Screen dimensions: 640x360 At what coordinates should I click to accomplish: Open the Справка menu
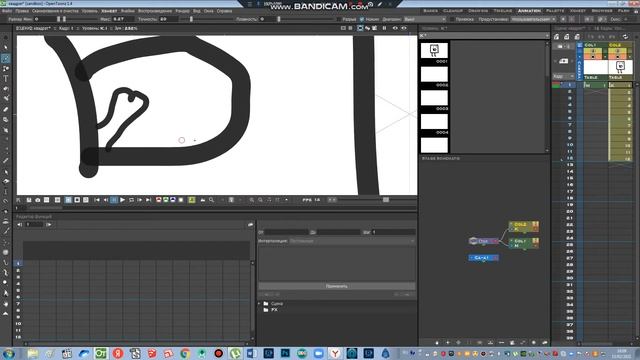click(x=224, y=11)
